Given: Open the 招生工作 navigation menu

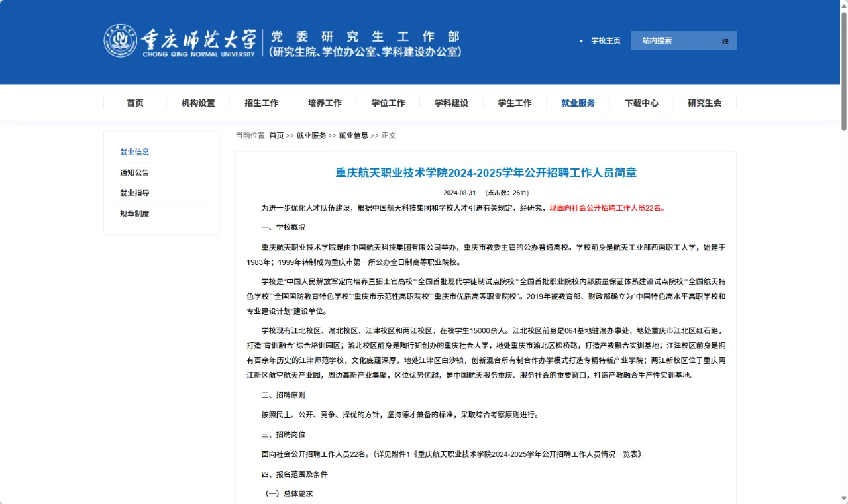Looking at the screenshot, I should pos(262,103).
